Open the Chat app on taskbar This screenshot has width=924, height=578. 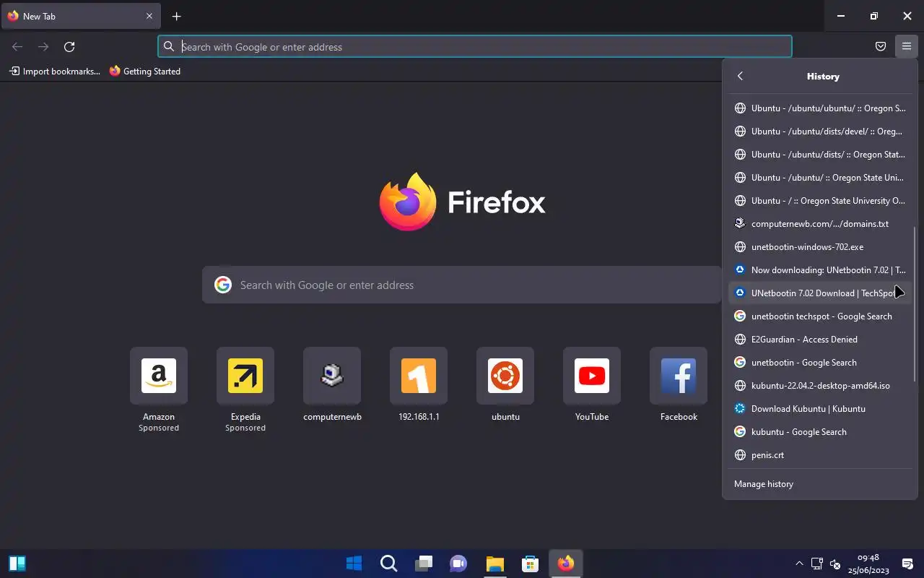(x=458, y=564)
